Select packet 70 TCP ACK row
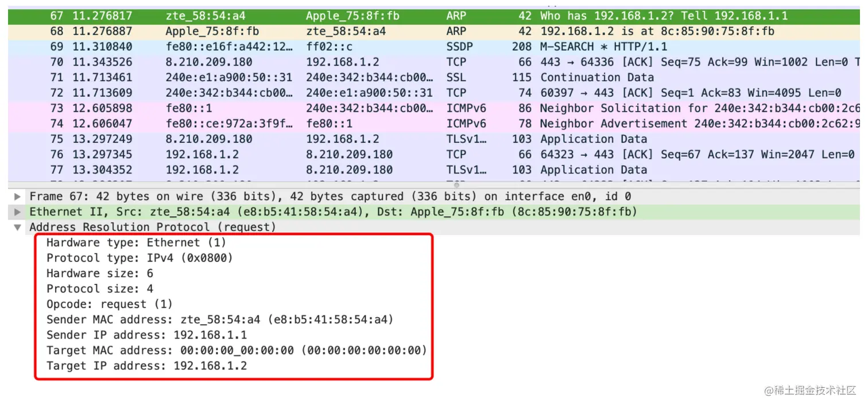 point(434,62)
